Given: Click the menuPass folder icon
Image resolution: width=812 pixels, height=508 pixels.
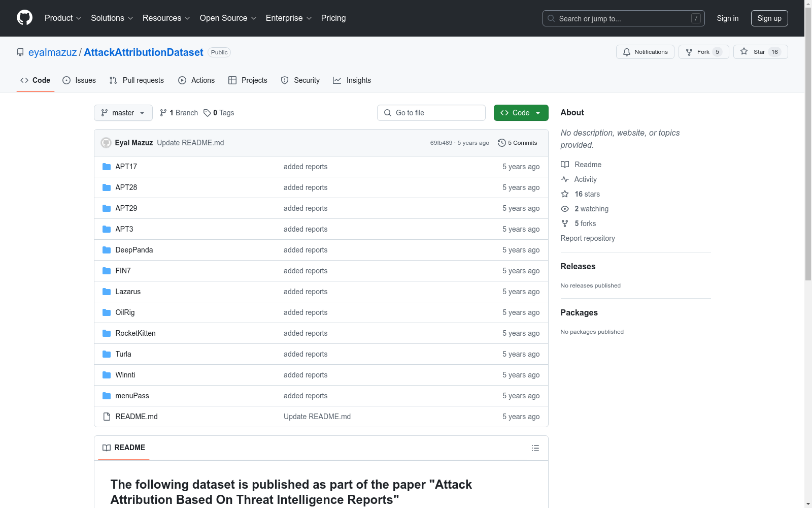Looking at the screenshot, I should click(x=107, y=396).
